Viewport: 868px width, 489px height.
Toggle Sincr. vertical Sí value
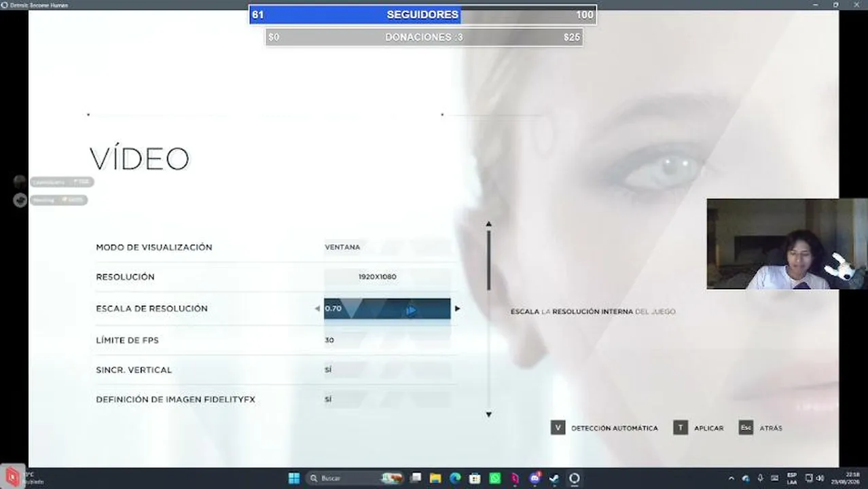coord(328,369)
